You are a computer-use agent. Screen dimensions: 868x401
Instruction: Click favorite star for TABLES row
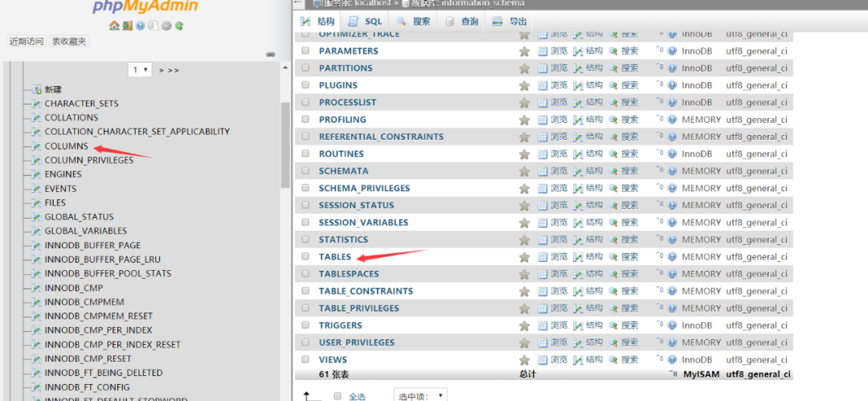(x=524, y=257)
